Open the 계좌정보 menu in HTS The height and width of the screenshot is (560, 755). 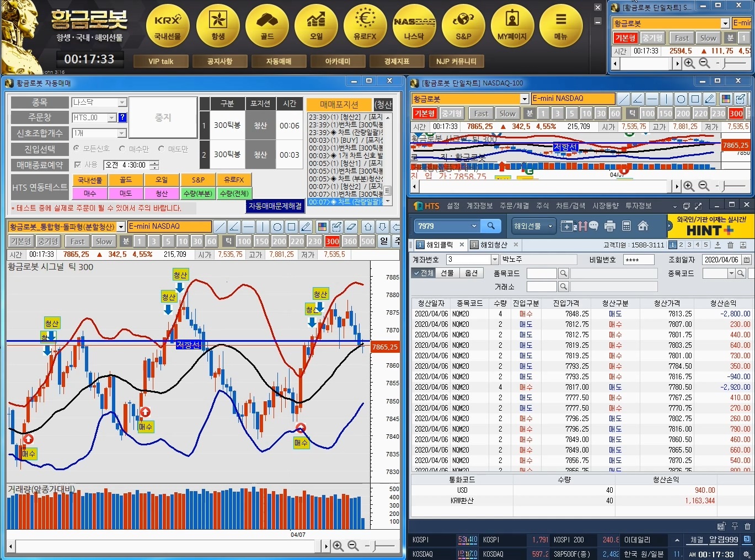[479, 206]
